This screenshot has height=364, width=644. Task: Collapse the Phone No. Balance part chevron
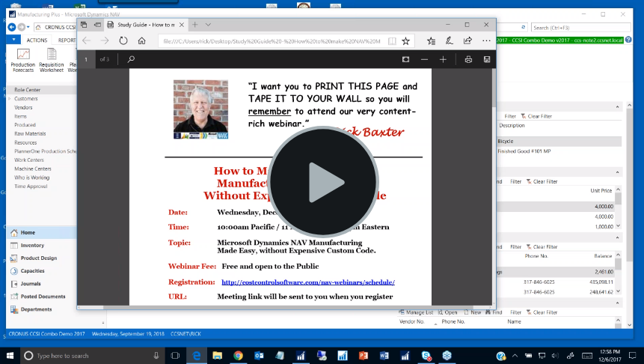tap(617, 237)
